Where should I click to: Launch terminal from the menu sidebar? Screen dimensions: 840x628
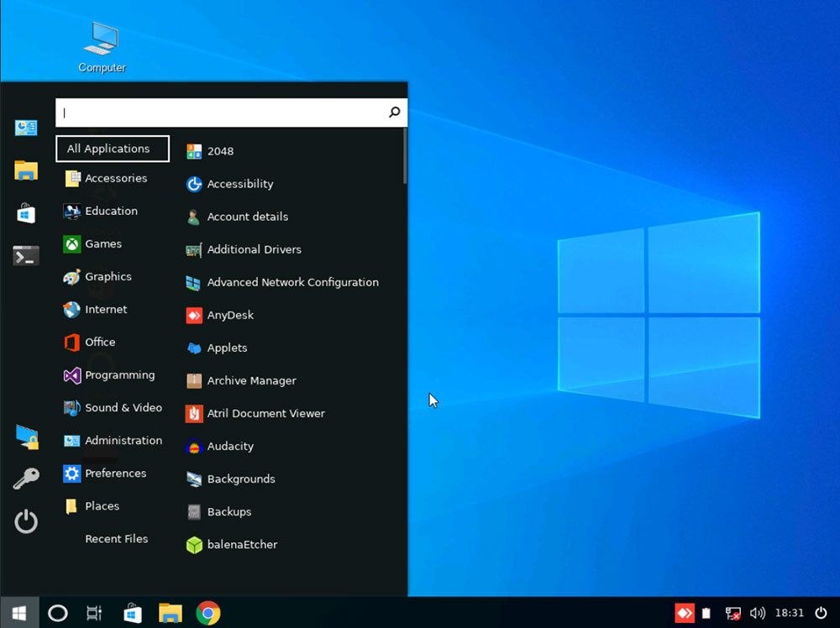coord(26,256)
